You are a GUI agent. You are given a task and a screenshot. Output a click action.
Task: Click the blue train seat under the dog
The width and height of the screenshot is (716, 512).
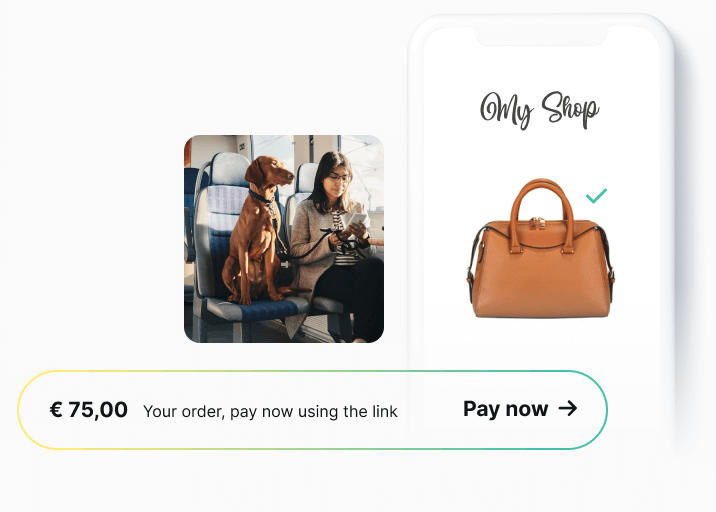(252, 311)
